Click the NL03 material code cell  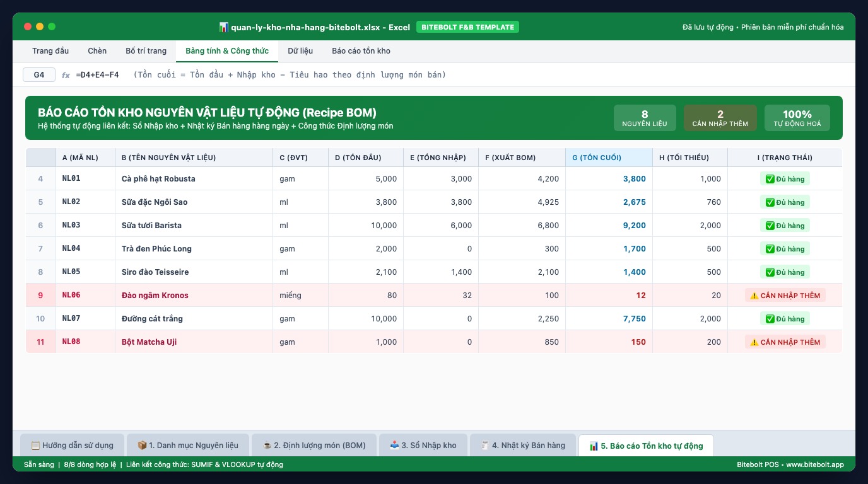[86, 225]
